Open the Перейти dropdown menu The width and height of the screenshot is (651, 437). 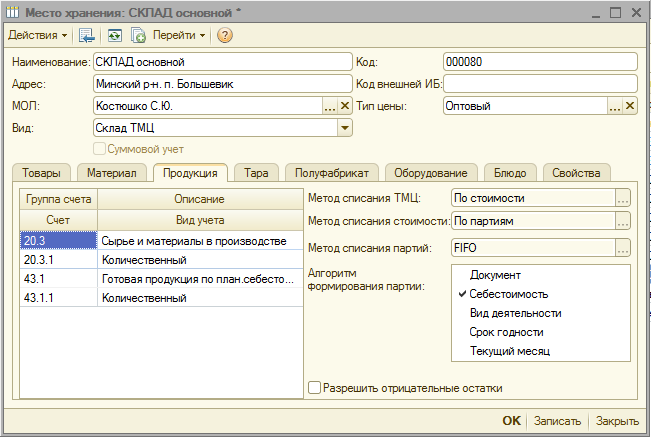[179, 35]
